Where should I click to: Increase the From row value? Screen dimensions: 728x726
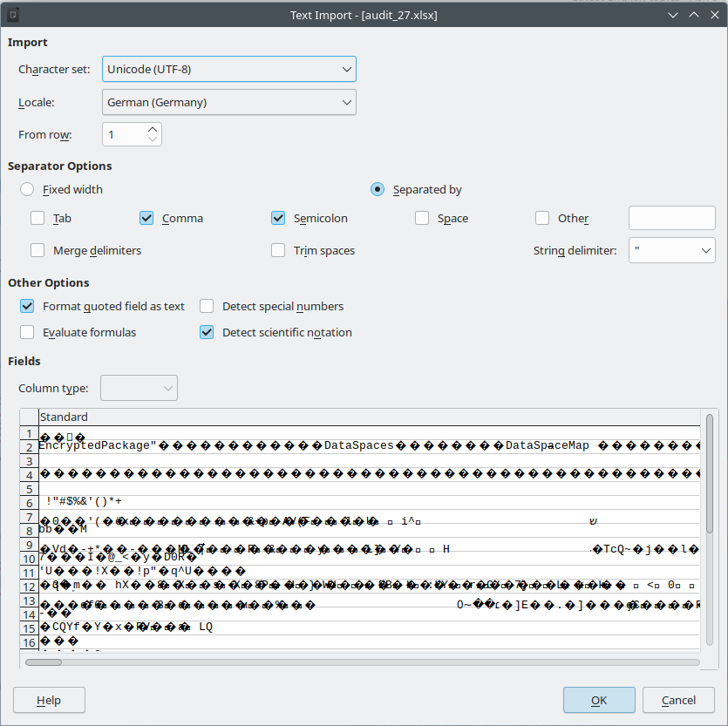click(x=153, y=130)
